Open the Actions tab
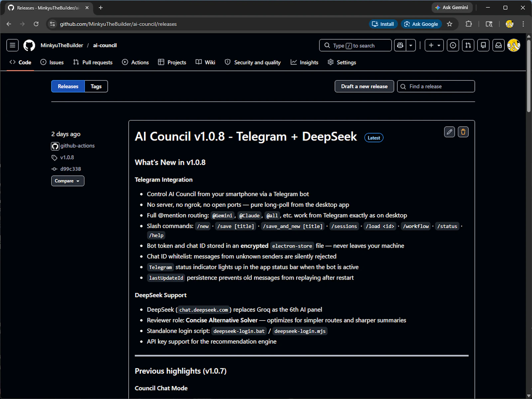532x399 pixels. point(135,62)
